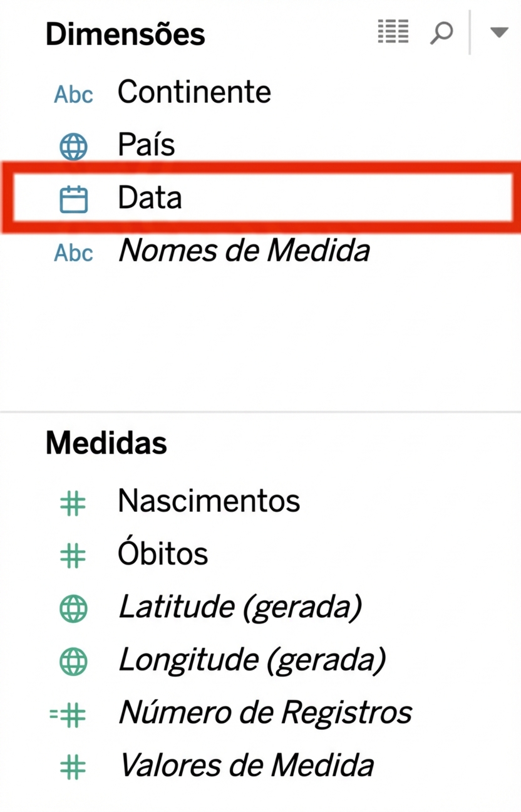Select the País dimension field
The image size is (521, 812).
pyautogui.click(x=146, y=145)
